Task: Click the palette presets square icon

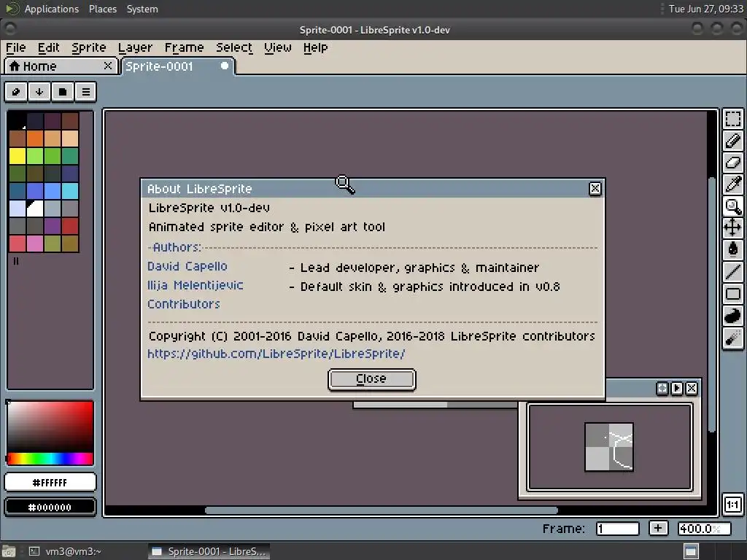Action: [x=63, y=91]
